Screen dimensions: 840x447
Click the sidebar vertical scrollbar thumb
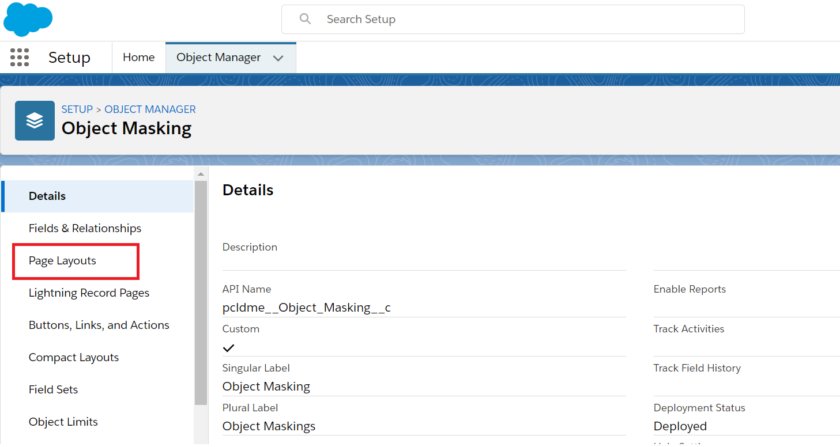pos(201,293)
